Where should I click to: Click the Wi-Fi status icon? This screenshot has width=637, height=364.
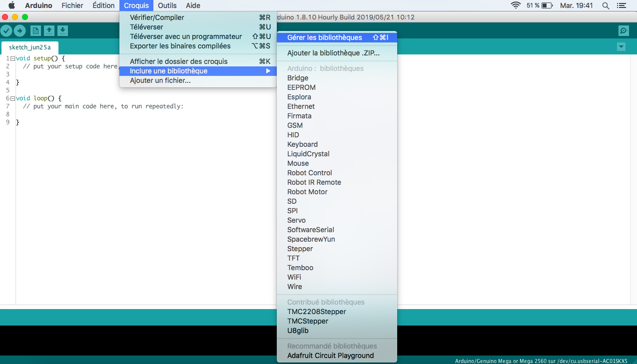point(516,5)
